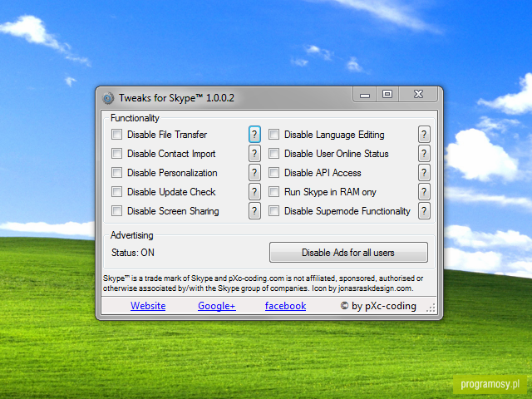
Task: Click Disable Ads for all users button
Action: click(x=348, y=253)
